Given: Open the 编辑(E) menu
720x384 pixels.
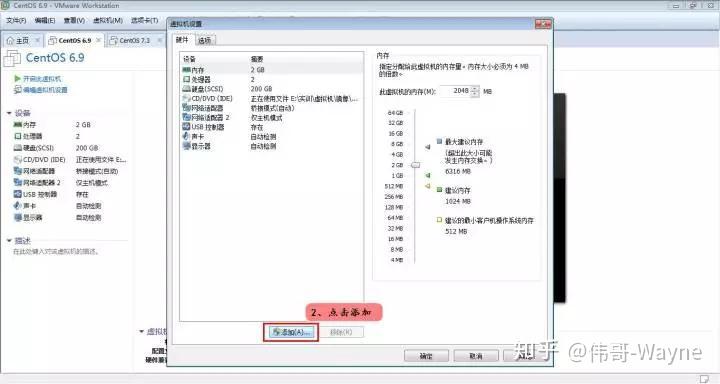Looking at the screenshot, I should 45,21.
